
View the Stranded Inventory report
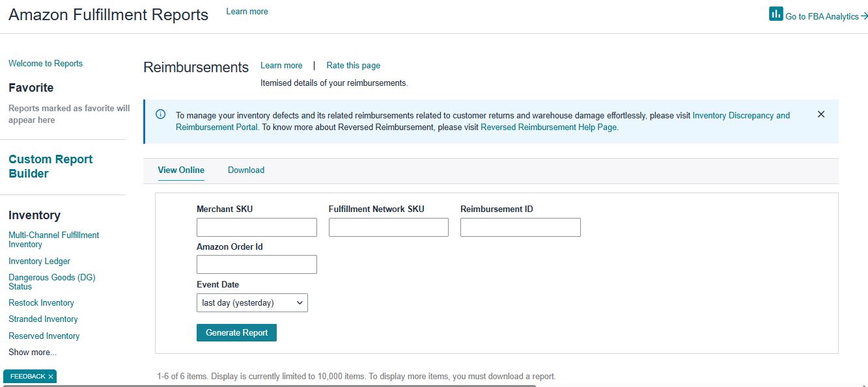pyautogui.click(x=43, y=319)
